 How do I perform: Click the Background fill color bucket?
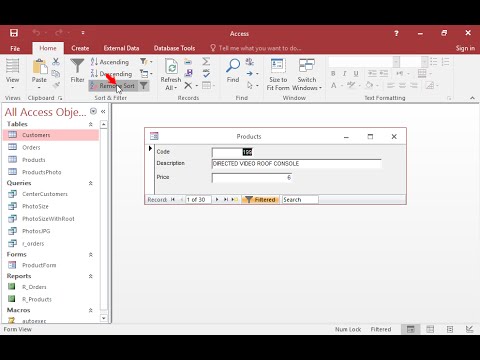(x=369, y=85)
